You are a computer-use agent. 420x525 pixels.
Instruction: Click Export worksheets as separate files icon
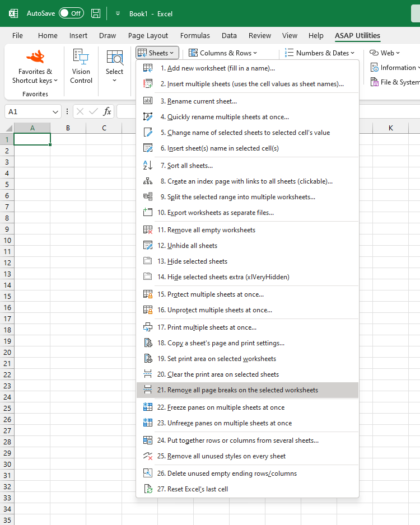point(148,212)
